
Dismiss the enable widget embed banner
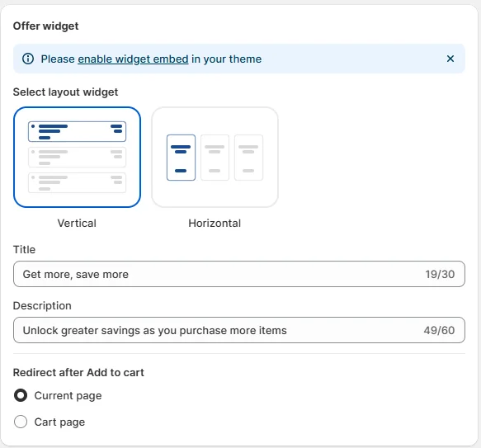click(450, 59)
